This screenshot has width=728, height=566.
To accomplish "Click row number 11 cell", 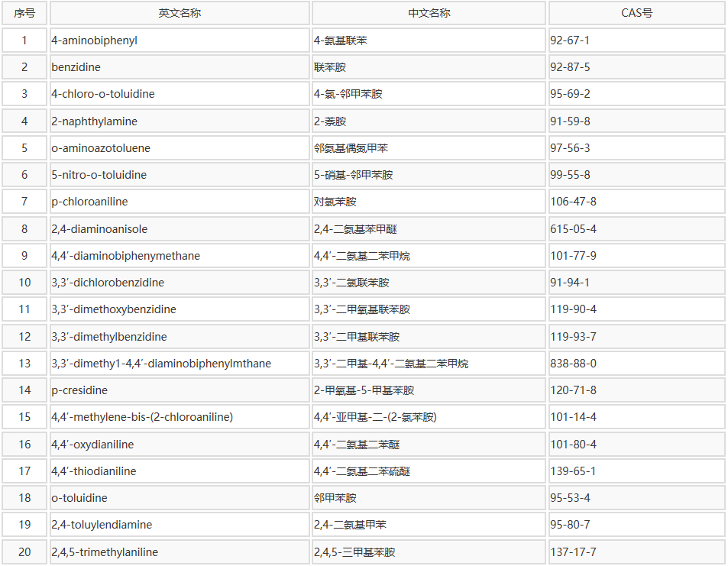I will [24, 309].
